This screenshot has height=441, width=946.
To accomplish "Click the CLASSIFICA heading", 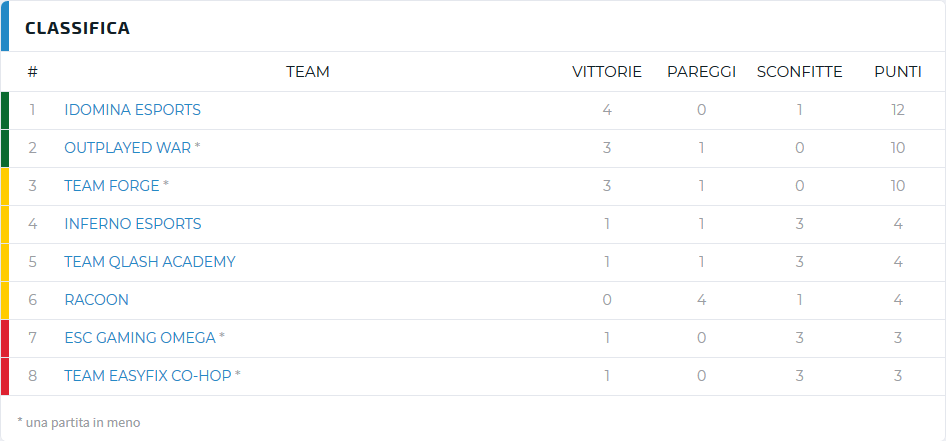I will (x=77, y=28).
